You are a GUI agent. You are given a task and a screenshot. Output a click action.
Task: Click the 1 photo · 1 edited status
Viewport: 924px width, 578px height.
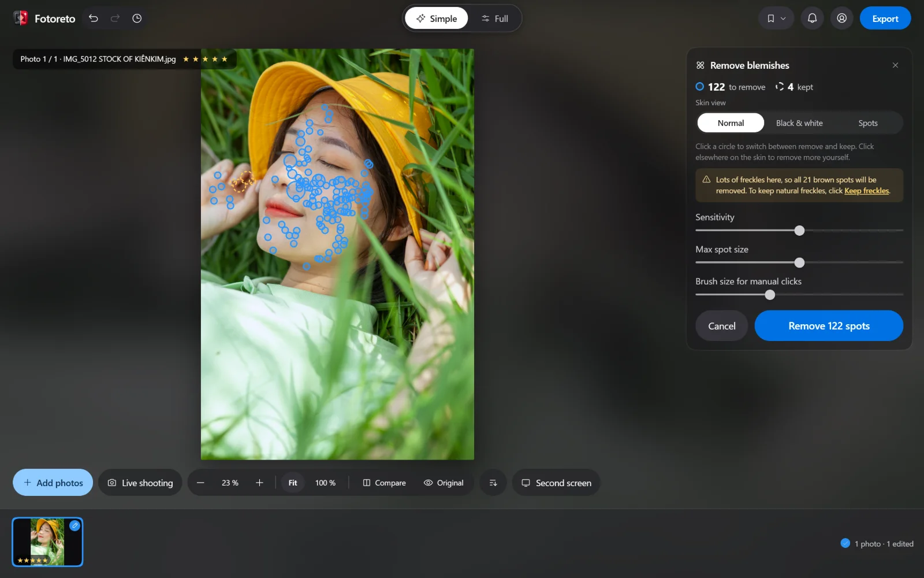[x=877, y=544]
